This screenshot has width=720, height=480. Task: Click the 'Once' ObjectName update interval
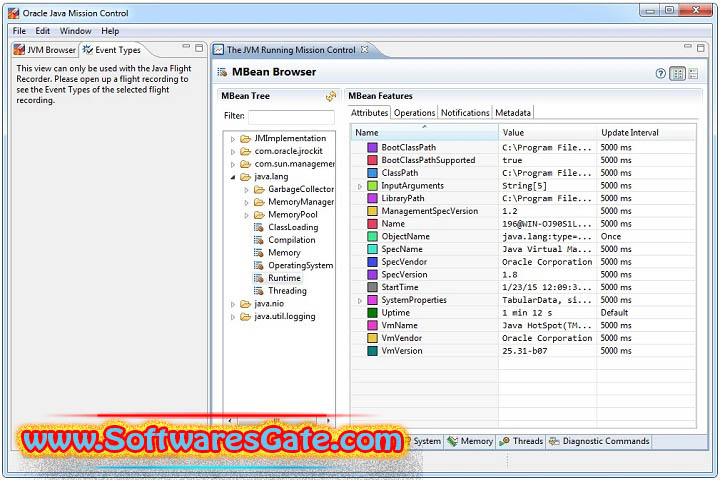coord(611,237)
